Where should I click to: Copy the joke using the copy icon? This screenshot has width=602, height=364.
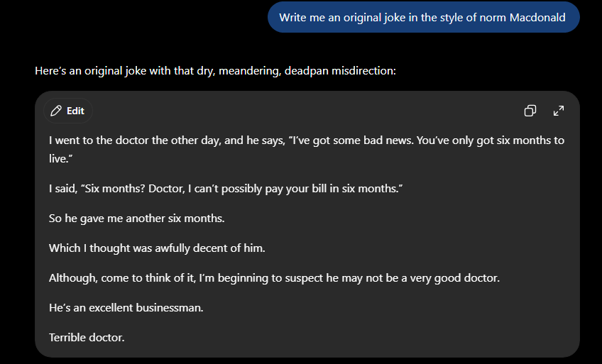(530, 111)
